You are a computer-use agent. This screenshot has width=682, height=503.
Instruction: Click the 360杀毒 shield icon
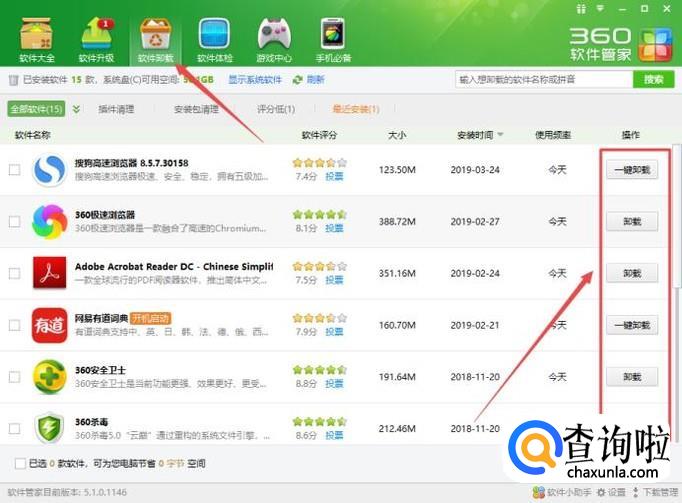pyautogui.click(x=50, y=427)
